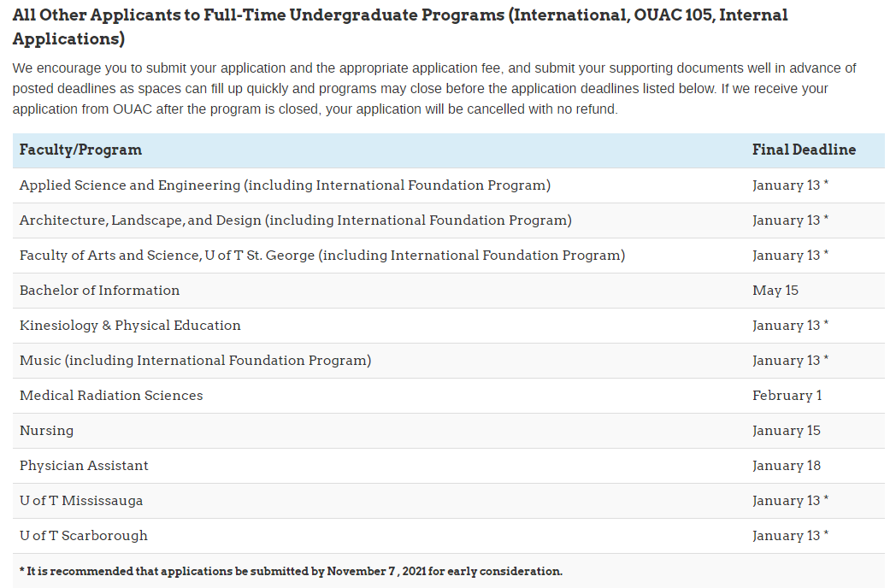Click 'Faculty of Arts and Science, U of T St. George'
896x588 pixels.
pyautogui.click(x=167, y=256)
